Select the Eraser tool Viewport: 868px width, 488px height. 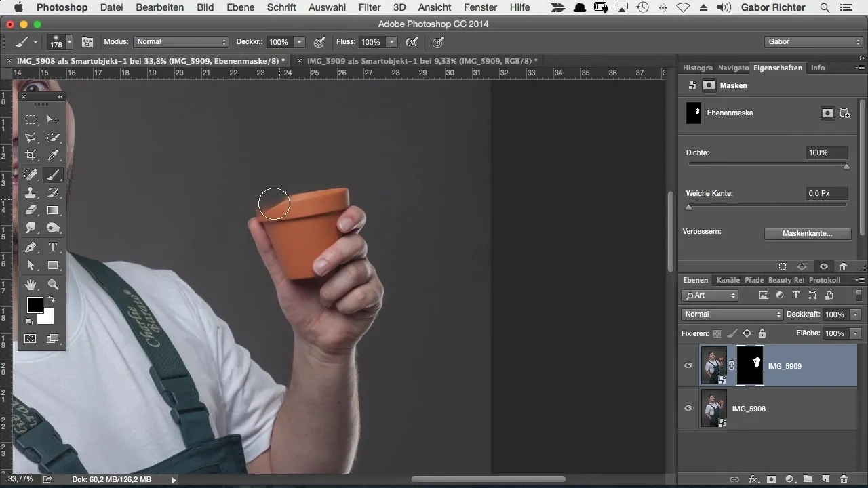(x=31, y=210)
